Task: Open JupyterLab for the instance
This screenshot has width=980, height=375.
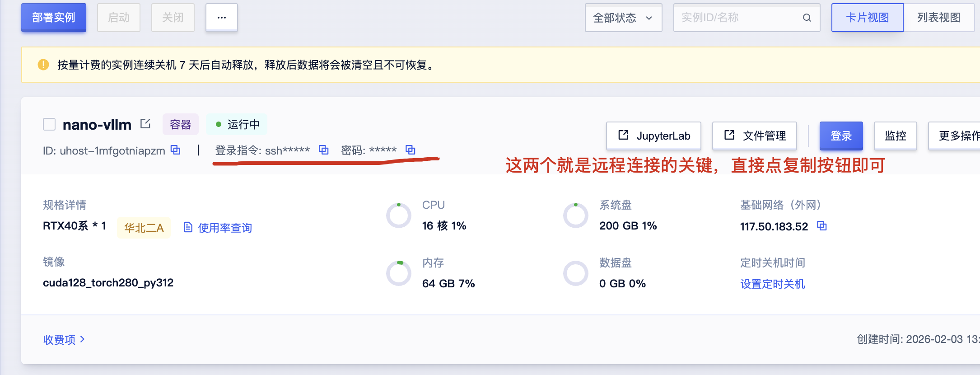Action: 653,136
